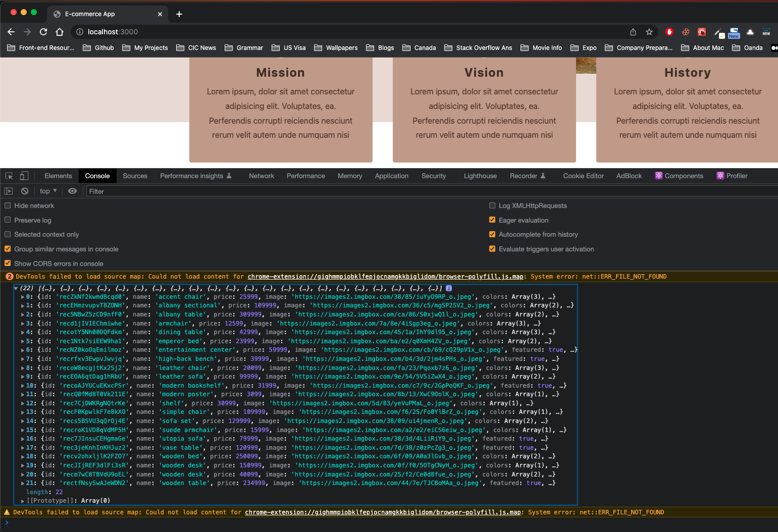The image size is (778, 532).
Task: Collapse the 22-item array log
Action: point(16,288)
